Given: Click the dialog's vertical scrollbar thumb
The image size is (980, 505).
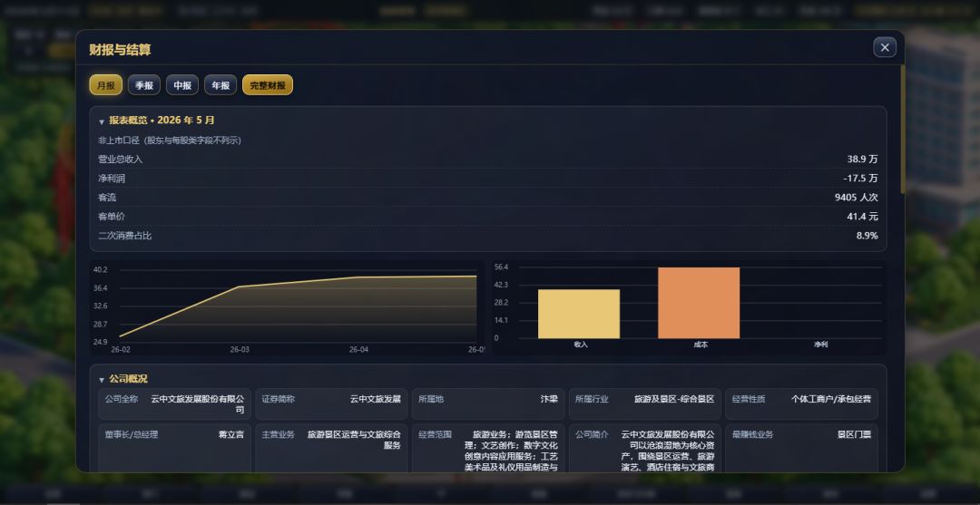Looking at the screenshot, I should click(x=903, y=129).
